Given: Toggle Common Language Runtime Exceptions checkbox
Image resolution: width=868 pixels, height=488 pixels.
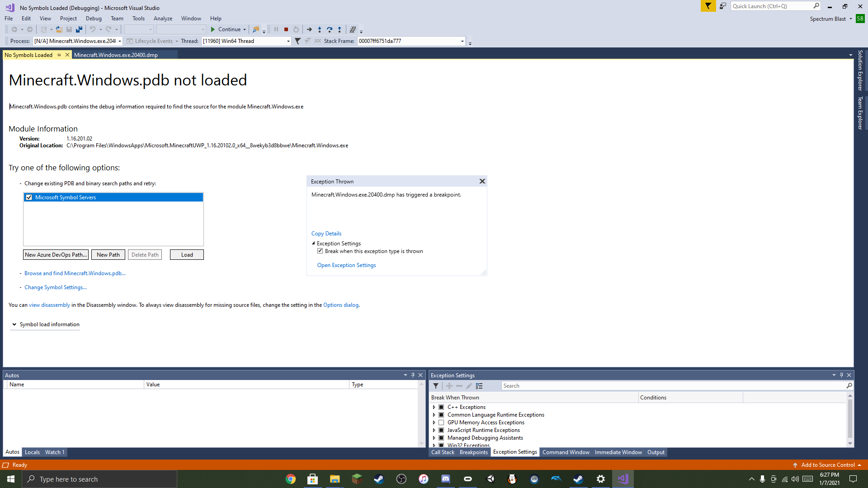Looking at the screenshot, I should click(441, 415).
